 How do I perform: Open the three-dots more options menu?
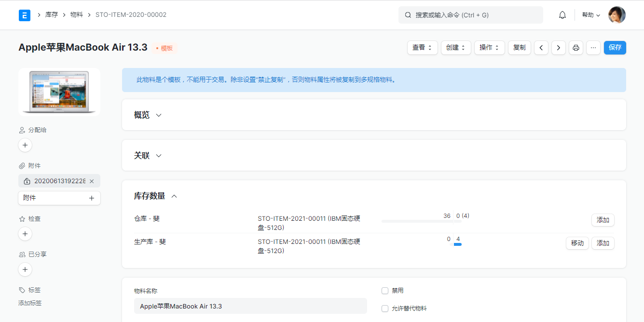click(x=593, y=48)
